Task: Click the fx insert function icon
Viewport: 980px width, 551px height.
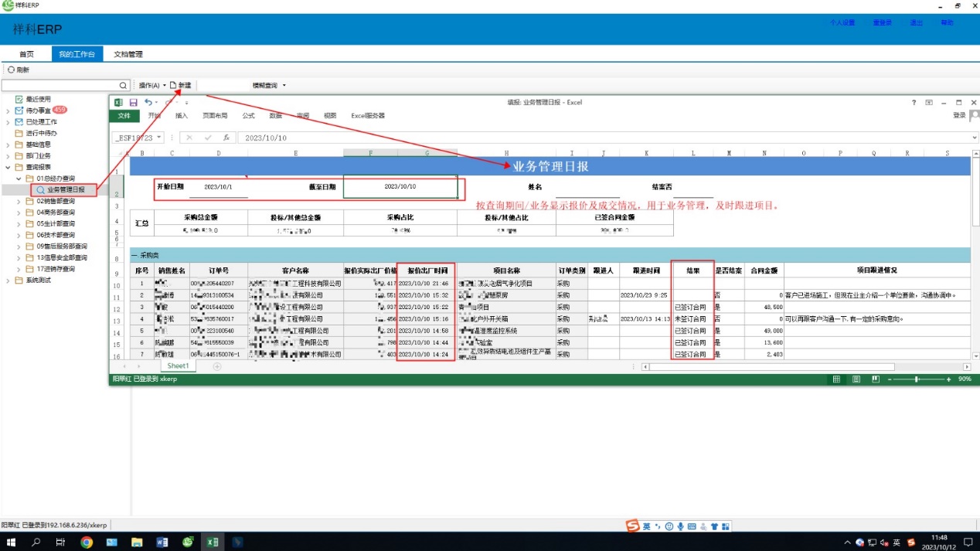Action: click(x=226, y=138)
